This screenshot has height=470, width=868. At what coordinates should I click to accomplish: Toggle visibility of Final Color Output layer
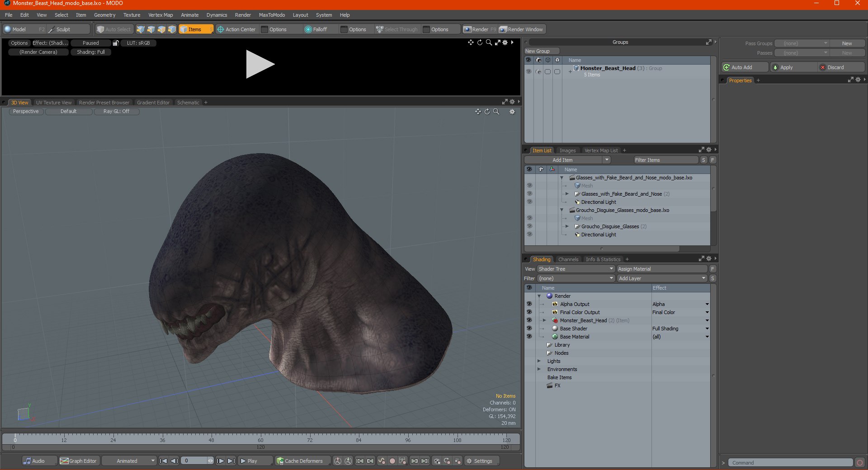529,312
